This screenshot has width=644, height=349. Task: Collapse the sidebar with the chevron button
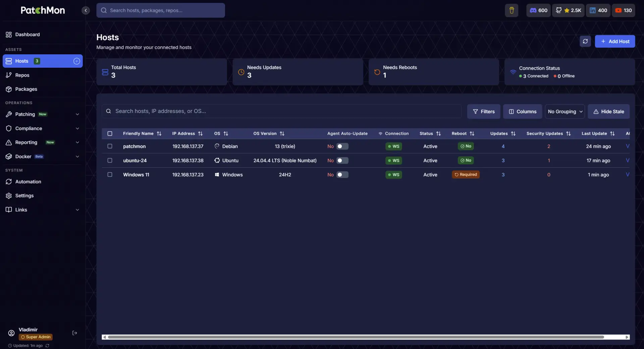click(86, 10)
